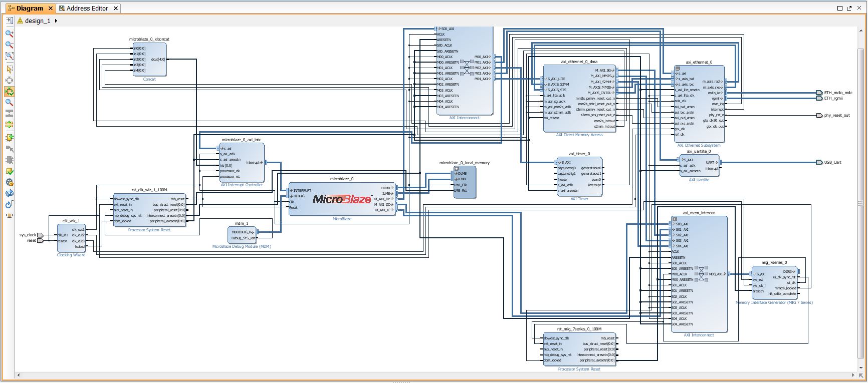Click the Regenerate Layout circular-arrows icon
Viewport: 868px width, 383px height.
[x=9, y=193]
